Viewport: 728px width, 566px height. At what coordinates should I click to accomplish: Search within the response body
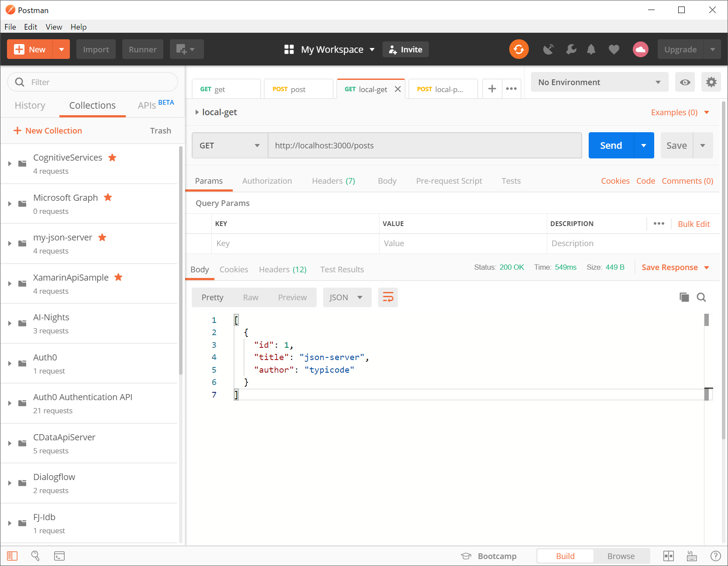click(x=701, y=297)
